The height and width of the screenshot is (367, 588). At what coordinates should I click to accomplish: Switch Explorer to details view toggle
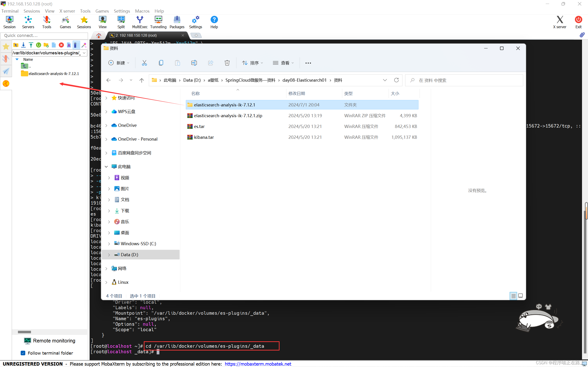[513, 296]
